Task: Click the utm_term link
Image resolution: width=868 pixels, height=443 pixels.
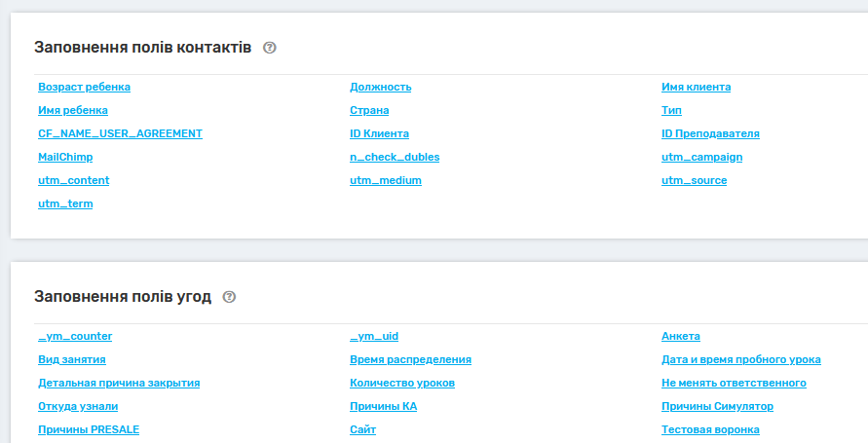Action: click(65, 203)
